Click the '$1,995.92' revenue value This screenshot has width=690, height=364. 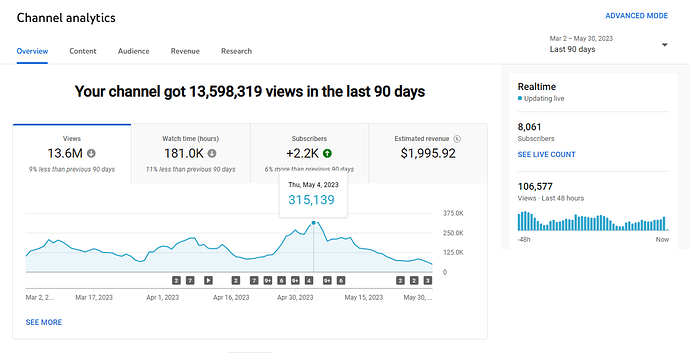(428, 153)
